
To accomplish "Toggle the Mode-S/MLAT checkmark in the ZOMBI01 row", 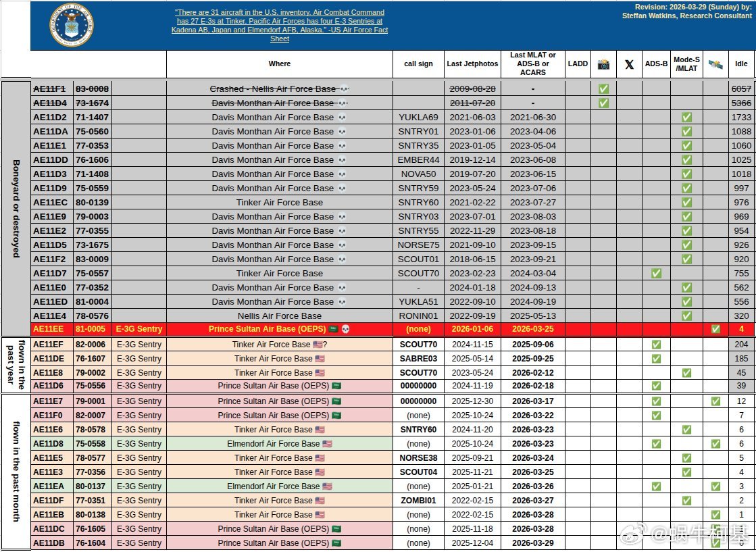I will tap(686, 501).
